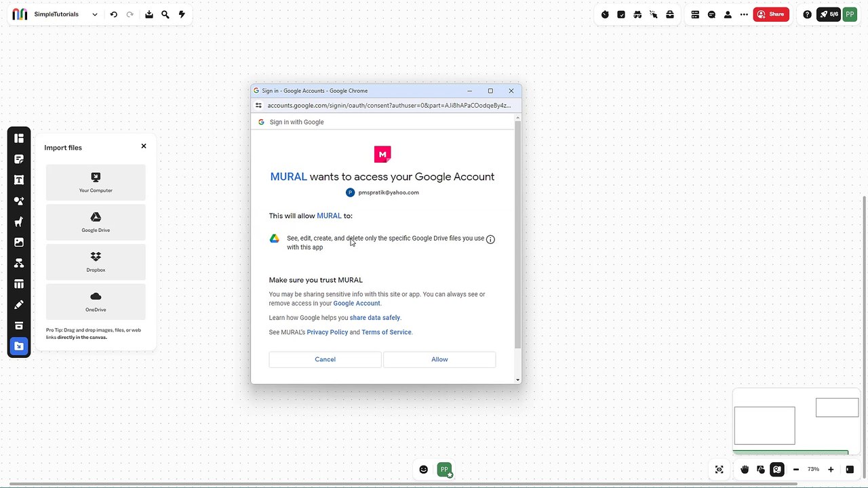868x488 pixels.
Task: Open the facilitation toolbox icon
Action: coord(670,14)
